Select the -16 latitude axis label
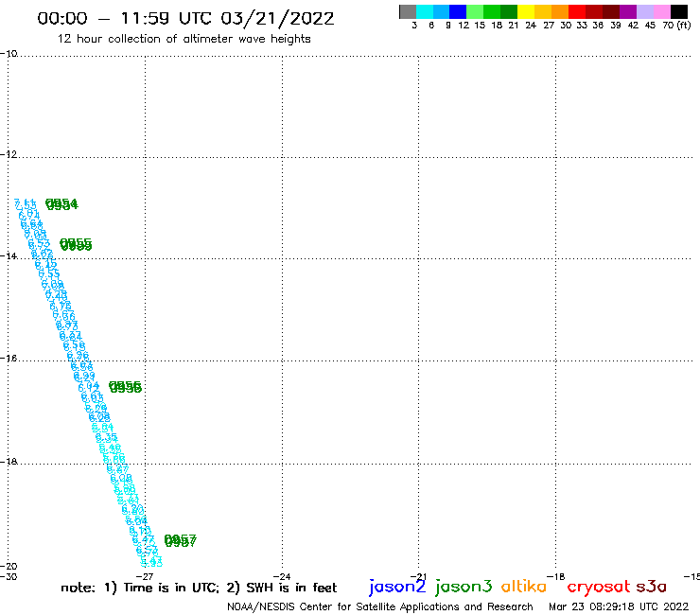The width and height of the screenshot is (700, 615). [x=9, y=359]
